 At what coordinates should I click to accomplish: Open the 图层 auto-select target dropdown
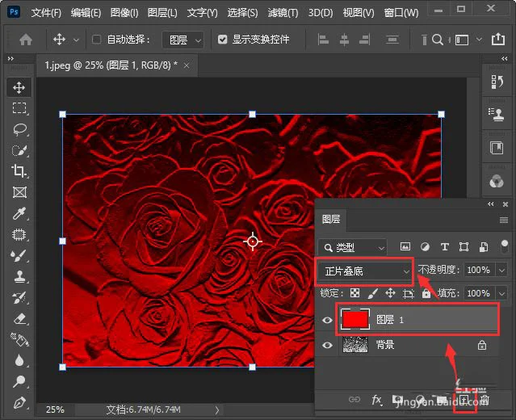[183, 40]
